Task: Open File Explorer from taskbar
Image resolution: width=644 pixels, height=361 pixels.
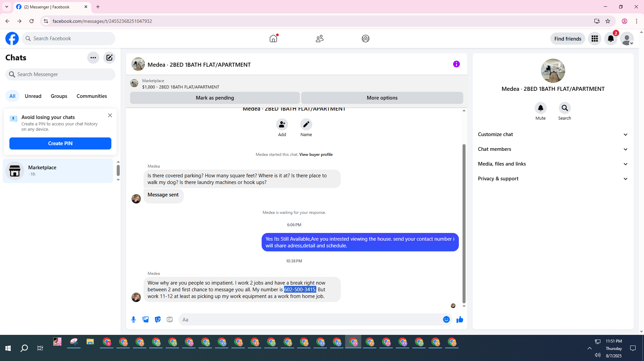Action: pyautogui.click(x=90, y=342)
